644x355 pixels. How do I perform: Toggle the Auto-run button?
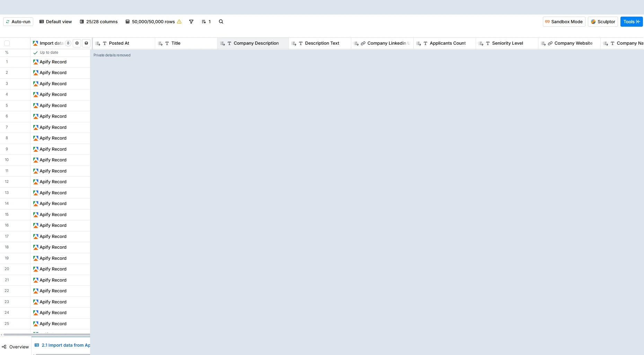18,22
